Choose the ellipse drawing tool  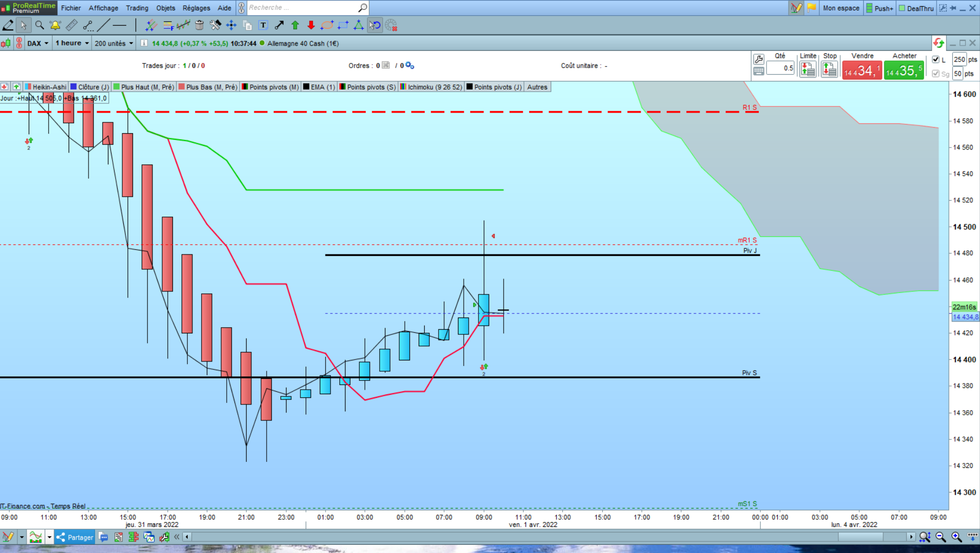[327, 25]
